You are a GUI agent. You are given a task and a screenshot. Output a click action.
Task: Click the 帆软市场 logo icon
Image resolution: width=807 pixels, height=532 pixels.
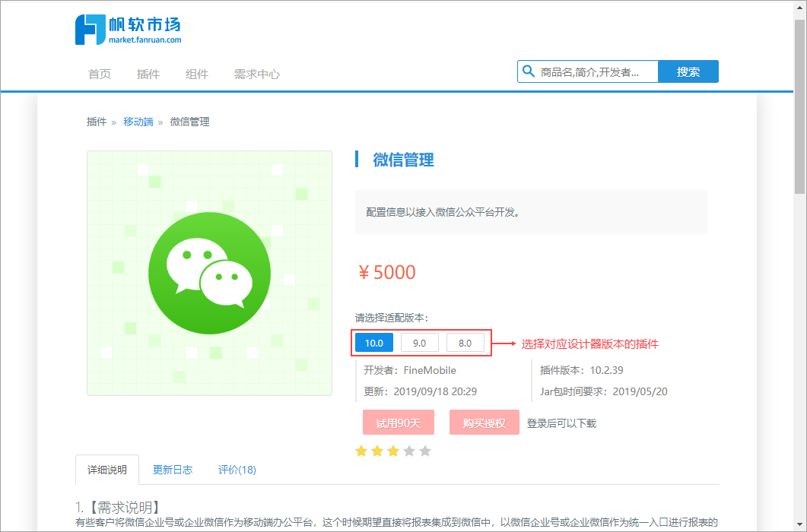pos(90,30)
